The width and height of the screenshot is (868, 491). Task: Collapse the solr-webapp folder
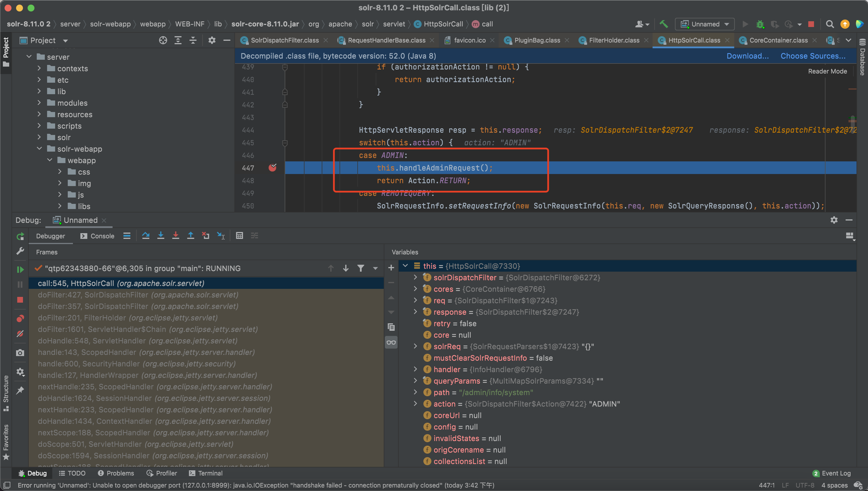[x=39, y=148]
